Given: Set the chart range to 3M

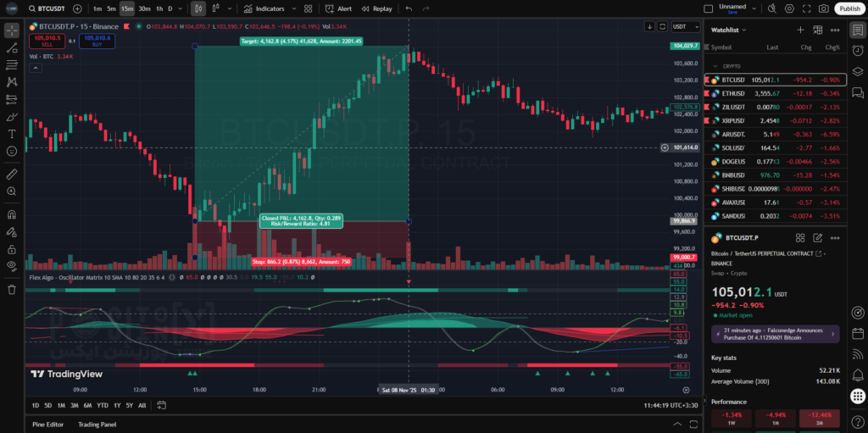Looking at the screenshot, I should tap(75, 405).
